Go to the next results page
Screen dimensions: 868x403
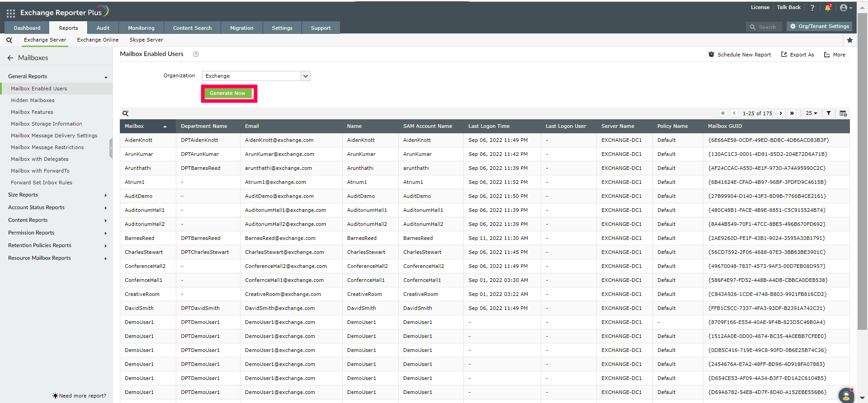781,113
